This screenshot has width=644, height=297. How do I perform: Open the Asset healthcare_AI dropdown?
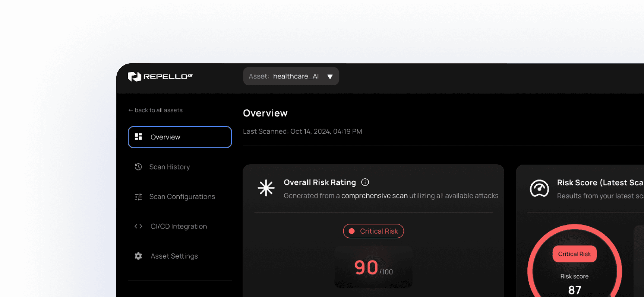pyautogui.click(x=291, y=76)
